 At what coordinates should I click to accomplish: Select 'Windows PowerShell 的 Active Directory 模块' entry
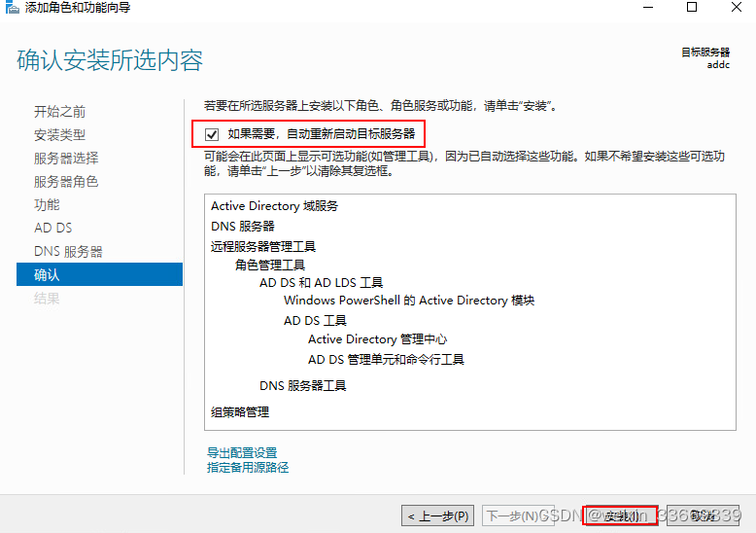point(409,301)
